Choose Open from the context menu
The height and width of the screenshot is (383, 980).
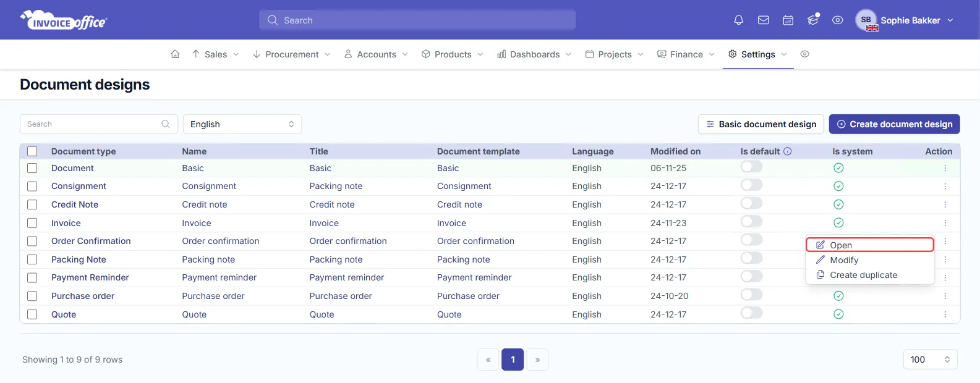click(x=870, y=245)
